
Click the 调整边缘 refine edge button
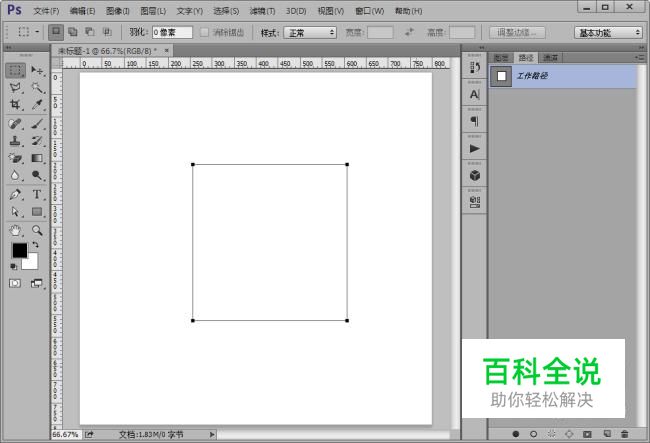pos(517,32)
